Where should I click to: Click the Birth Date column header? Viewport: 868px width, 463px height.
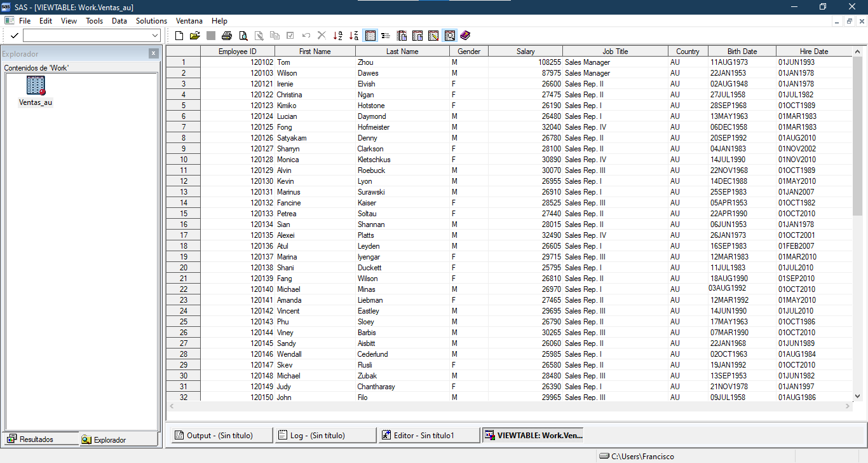742,52
